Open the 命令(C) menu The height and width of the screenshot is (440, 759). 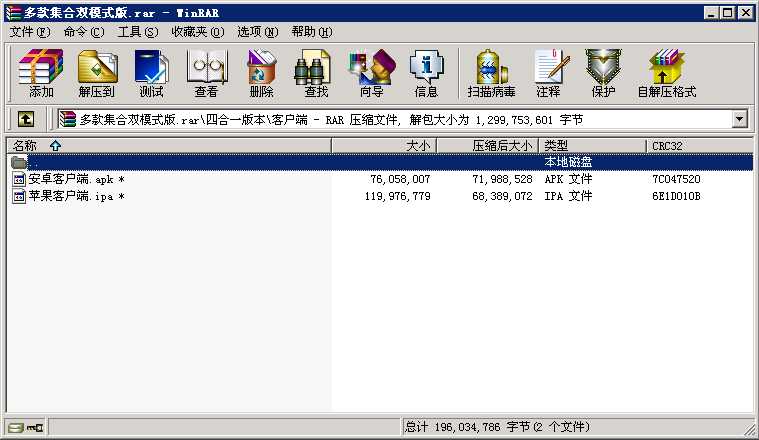(x=84, y=32)
